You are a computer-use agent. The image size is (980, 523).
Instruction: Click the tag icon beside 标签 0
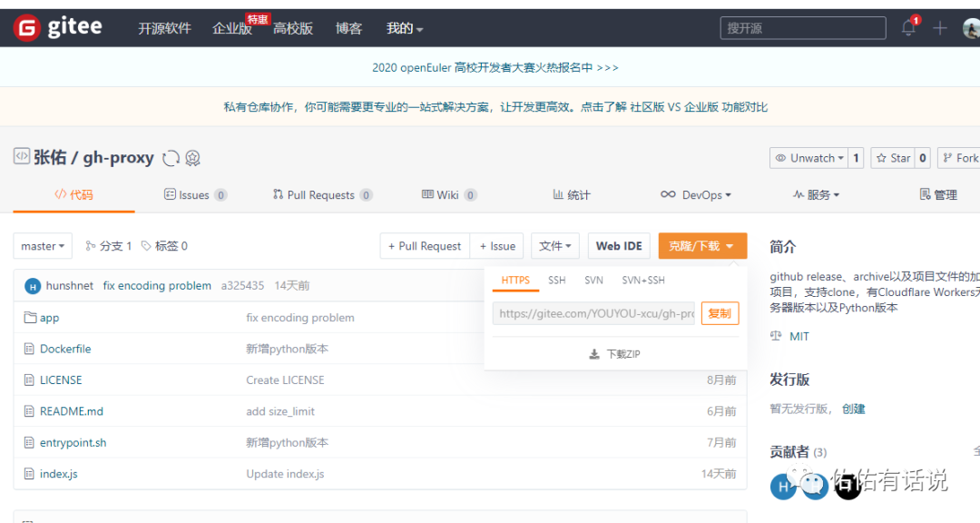coord(146,246)
